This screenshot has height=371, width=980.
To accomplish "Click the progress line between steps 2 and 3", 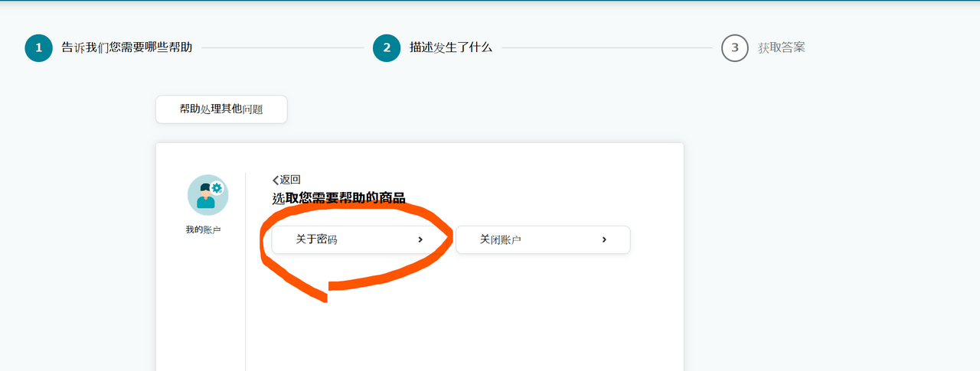I will coord(606,47).
